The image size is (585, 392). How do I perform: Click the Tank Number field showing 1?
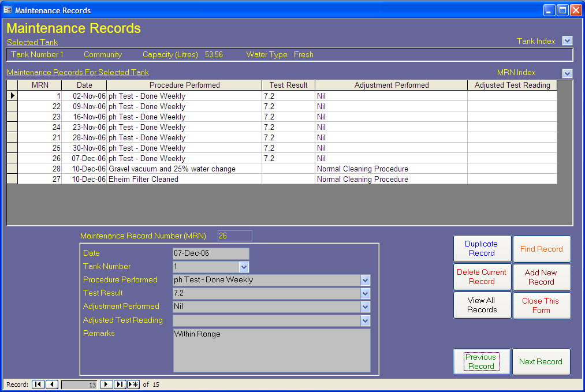click(x=206, y=267)
